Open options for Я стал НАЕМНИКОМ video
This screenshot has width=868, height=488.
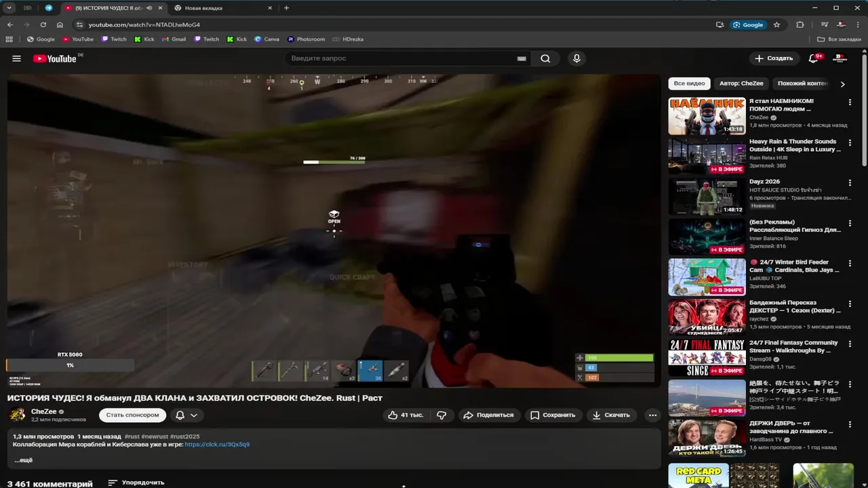coord(850,102)
